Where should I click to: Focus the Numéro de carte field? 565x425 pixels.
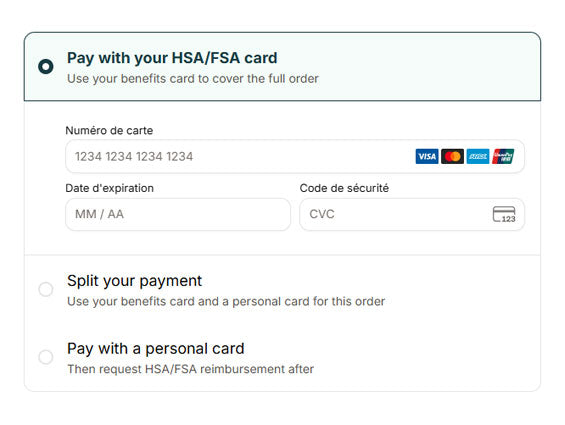click(295, 156)
